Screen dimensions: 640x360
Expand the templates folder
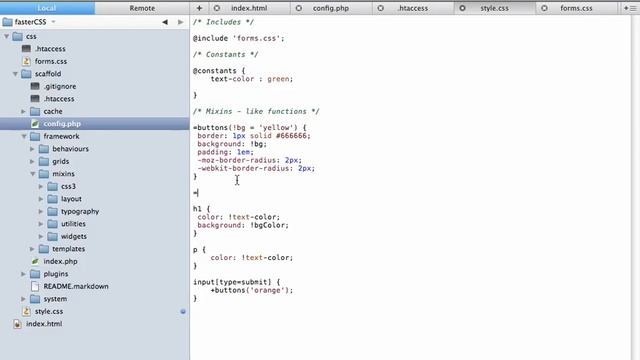pyautogui.click(x=32, y=249)
